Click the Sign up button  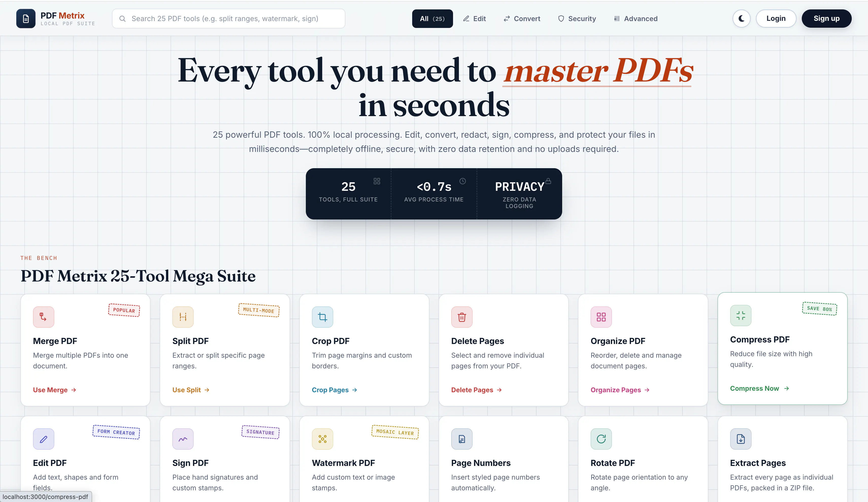pos(826,19)
